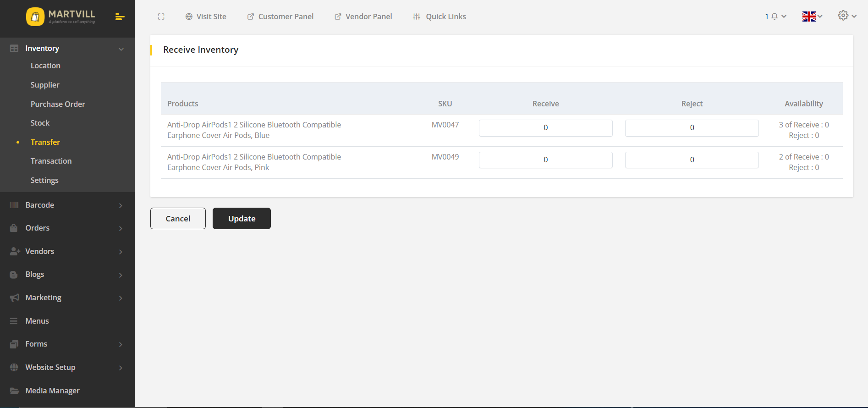Collapse sidebar with the hamburger toggle icon

point(120,17)
